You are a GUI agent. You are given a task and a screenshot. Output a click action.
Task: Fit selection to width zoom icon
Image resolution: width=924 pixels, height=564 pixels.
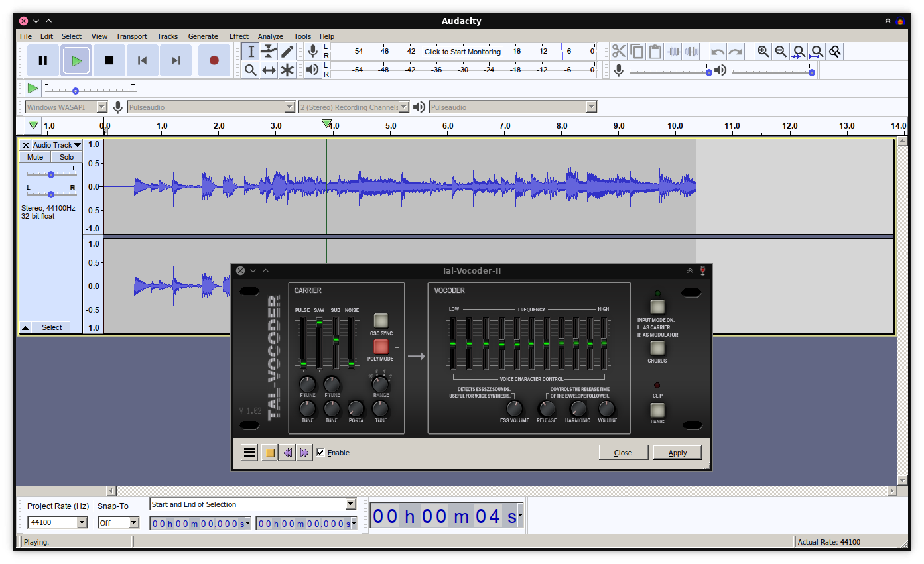(799, 52)
